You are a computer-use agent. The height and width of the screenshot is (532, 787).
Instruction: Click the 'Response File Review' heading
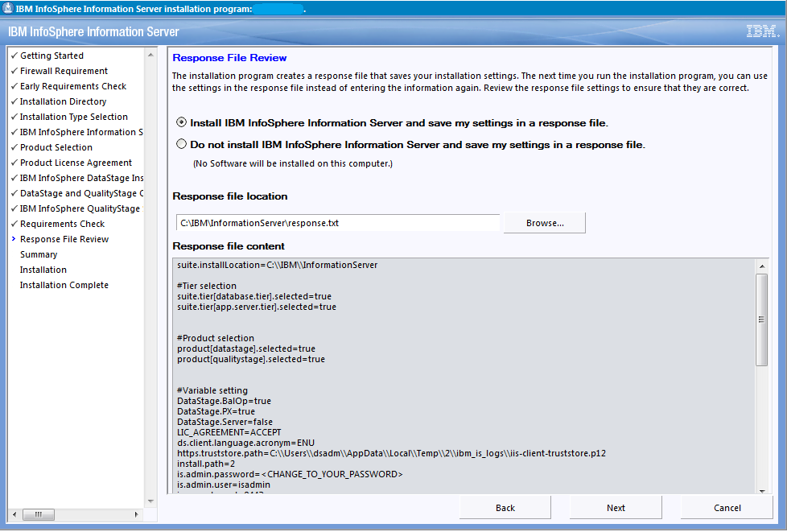click(229, 58)
